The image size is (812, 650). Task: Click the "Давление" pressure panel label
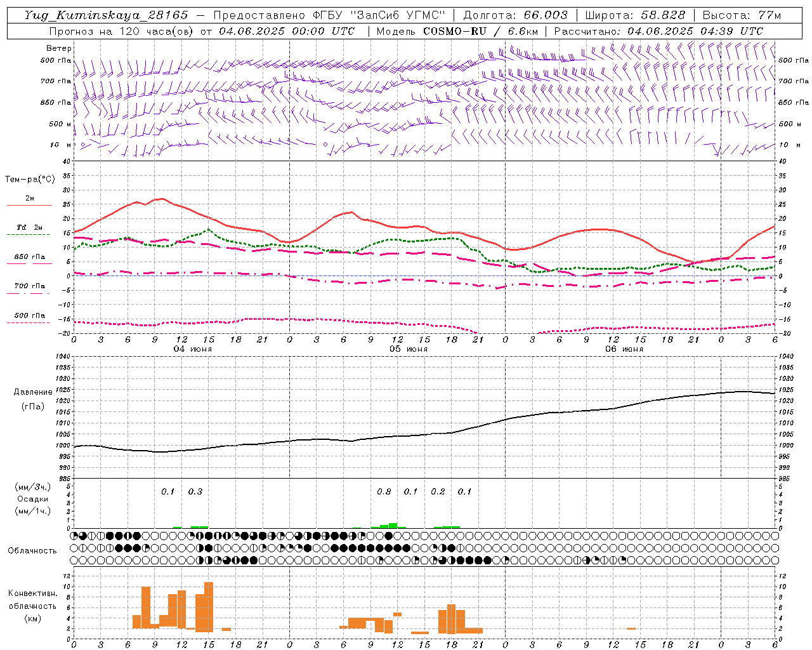pos(33,392)
